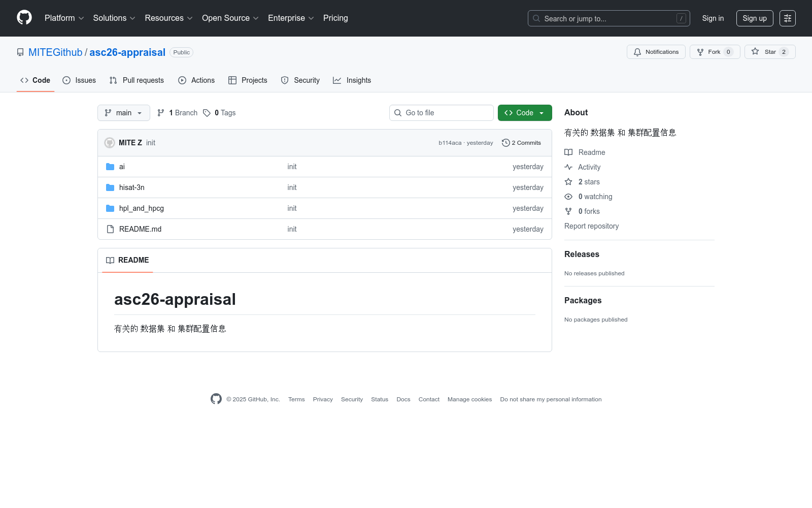
Task: Open the Actions tab
Action: pos(196,80)
